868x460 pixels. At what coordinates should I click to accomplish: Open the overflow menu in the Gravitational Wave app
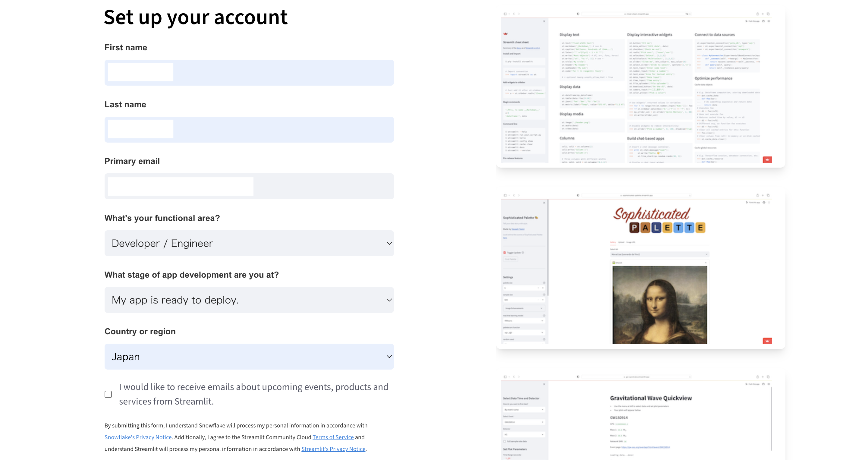click(769, 384)
